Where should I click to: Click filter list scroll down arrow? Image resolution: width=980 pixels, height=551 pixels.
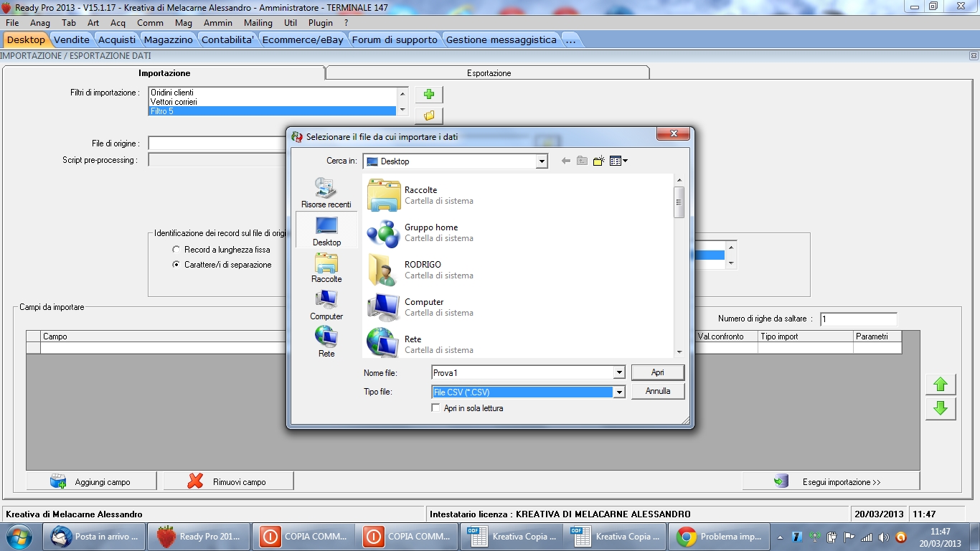point(402,110)
